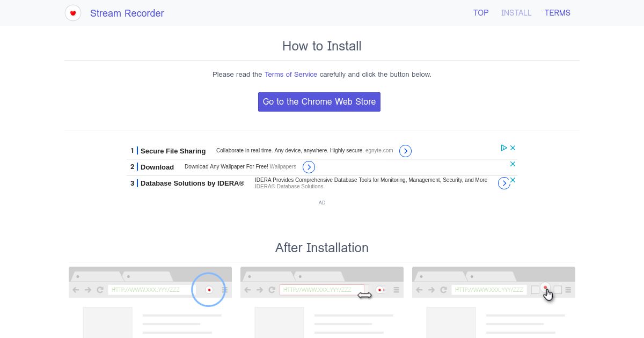The width and height of the screenshot is (644, 338).
Task: Click the second illustration's address bar
Action: (x=322, y=290)
